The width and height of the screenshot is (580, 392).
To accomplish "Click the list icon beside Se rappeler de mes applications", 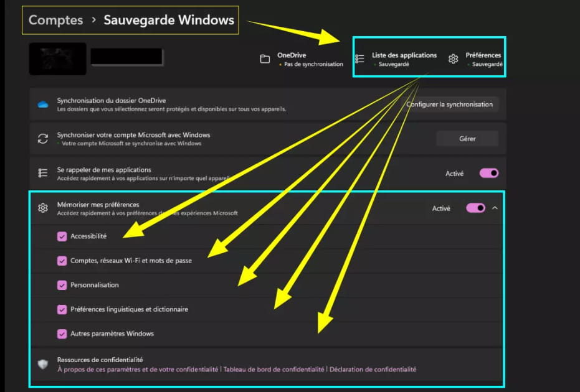I will (x=43, y=173).
